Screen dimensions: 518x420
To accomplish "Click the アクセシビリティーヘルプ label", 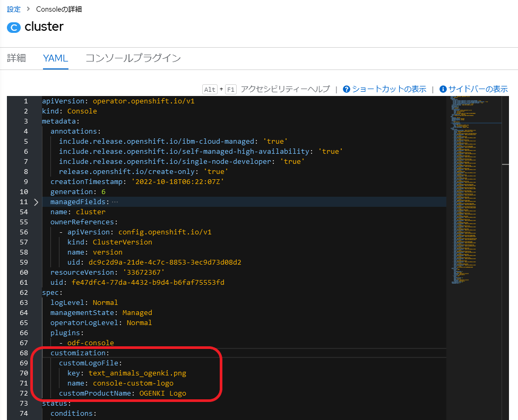I will click(285, 89).
